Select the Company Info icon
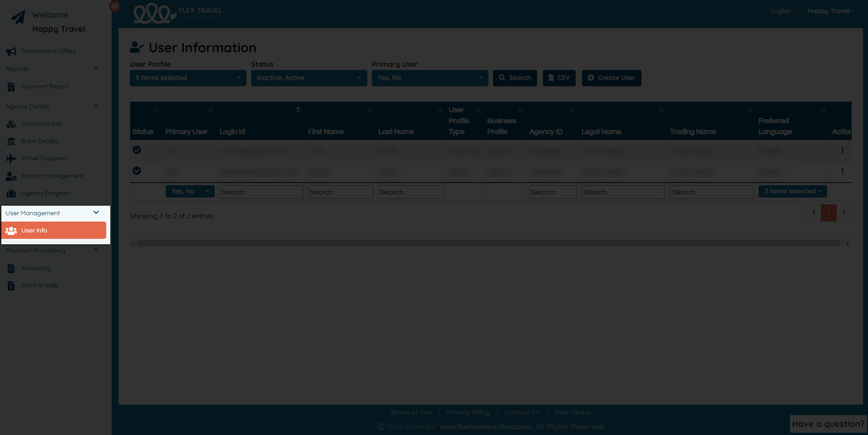 tap(11, 124)
